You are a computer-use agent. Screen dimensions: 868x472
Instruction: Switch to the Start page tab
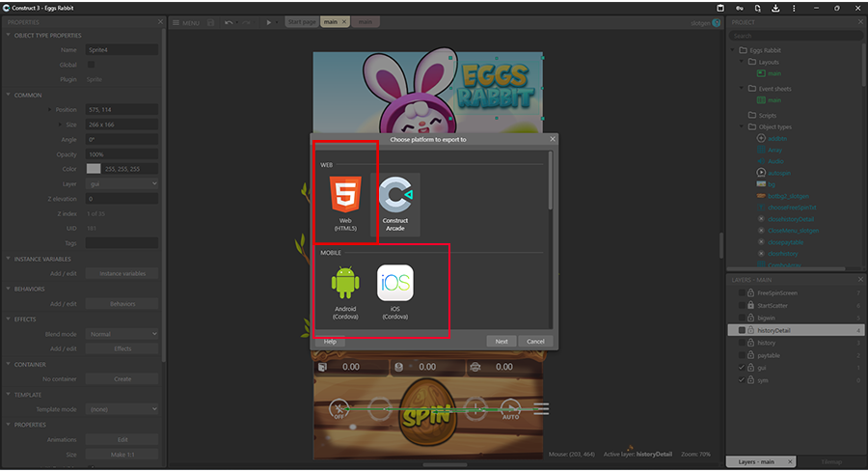coord(302,21)
